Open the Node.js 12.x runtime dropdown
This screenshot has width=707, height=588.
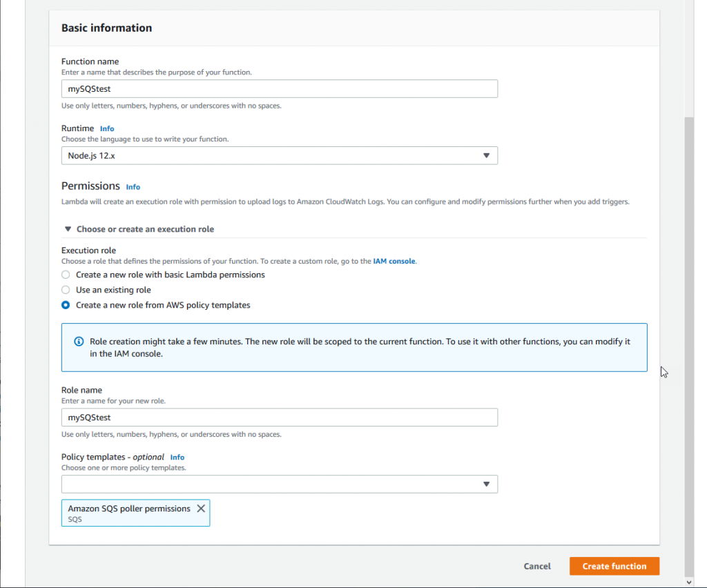pyautogui.click(x=280, y=155)
